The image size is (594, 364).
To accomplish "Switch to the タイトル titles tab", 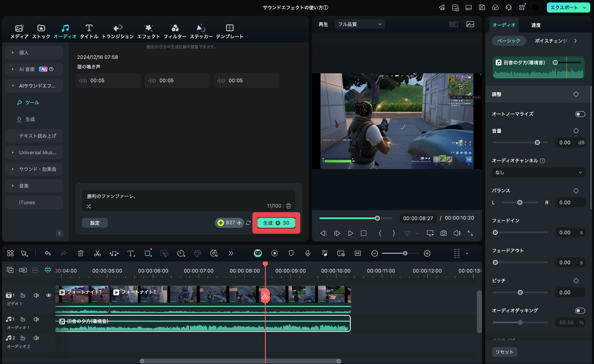I will tap(89, 31).
